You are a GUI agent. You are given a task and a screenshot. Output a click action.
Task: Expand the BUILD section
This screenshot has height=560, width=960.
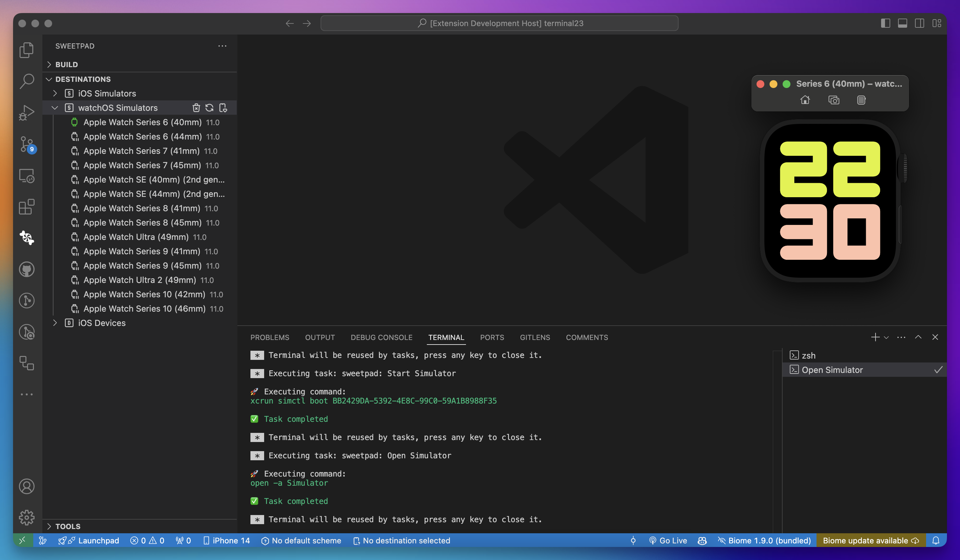pos(66,64)
